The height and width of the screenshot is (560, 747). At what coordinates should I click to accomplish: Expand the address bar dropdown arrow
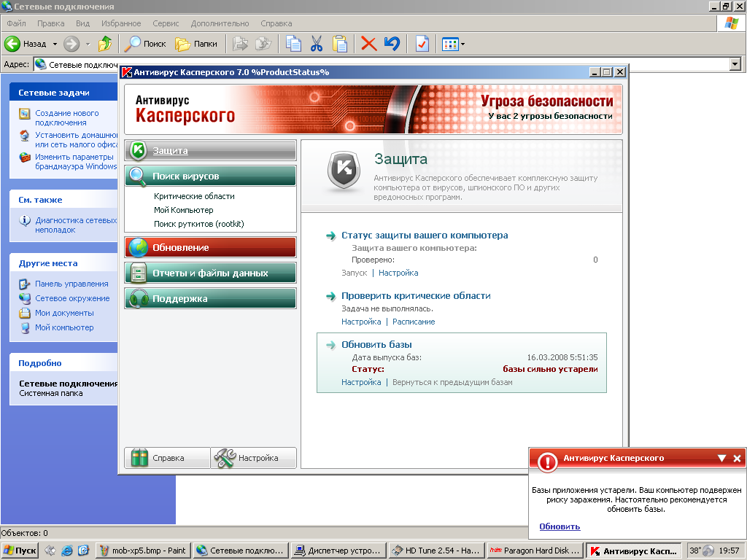click(x=735, y=64)
